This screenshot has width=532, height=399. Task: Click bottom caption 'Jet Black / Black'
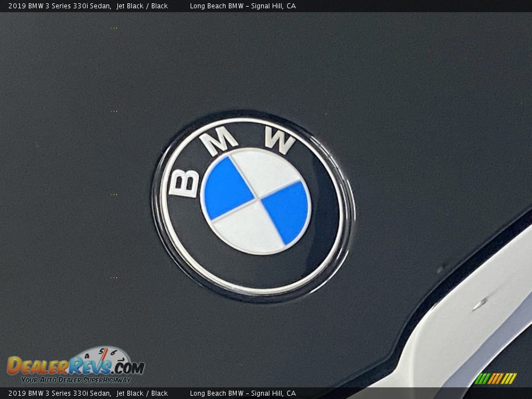(142, 393)
